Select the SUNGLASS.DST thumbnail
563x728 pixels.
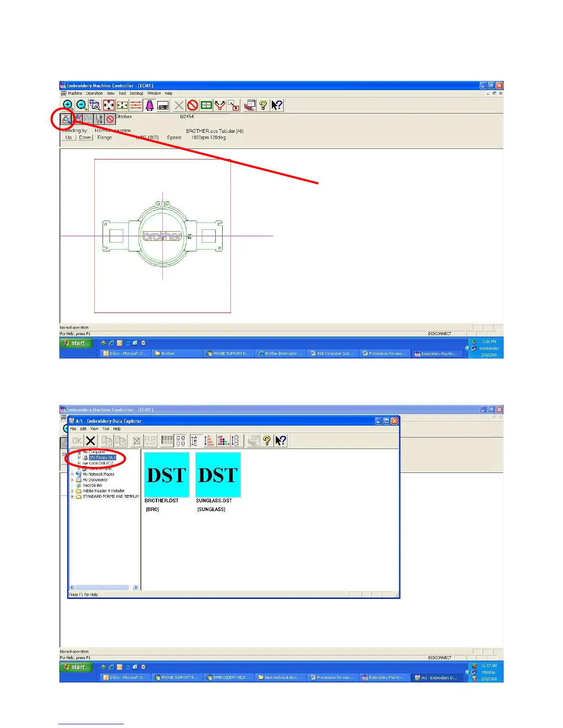218,475
